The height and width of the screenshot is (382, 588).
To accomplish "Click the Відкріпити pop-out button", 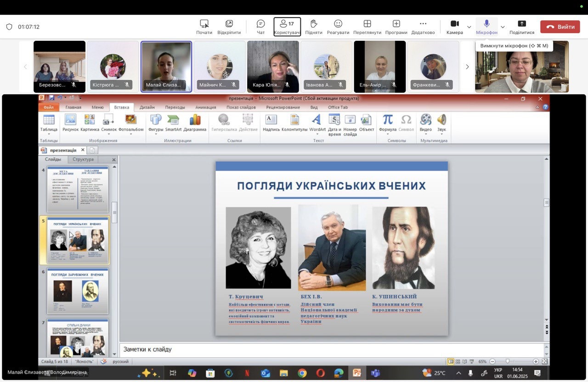I will (x=229, y=27).
